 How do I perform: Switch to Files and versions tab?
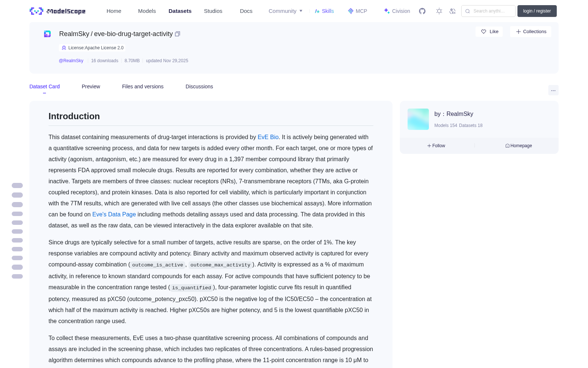[143, 86]
